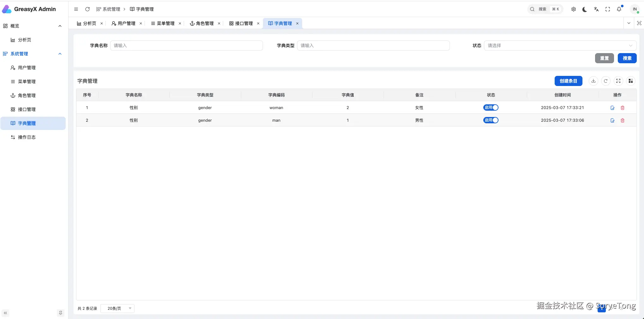Toggle status switch for woman row

click(491, 107)
